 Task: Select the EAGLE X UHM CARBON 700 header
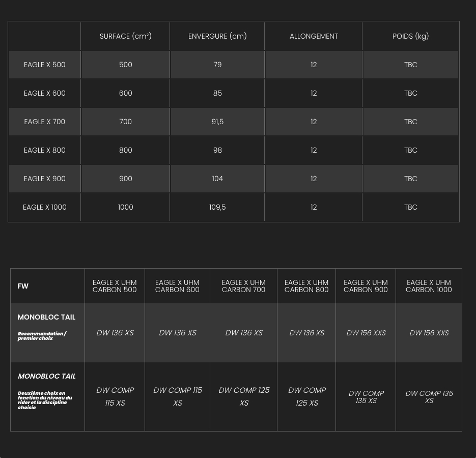(243, 286)
